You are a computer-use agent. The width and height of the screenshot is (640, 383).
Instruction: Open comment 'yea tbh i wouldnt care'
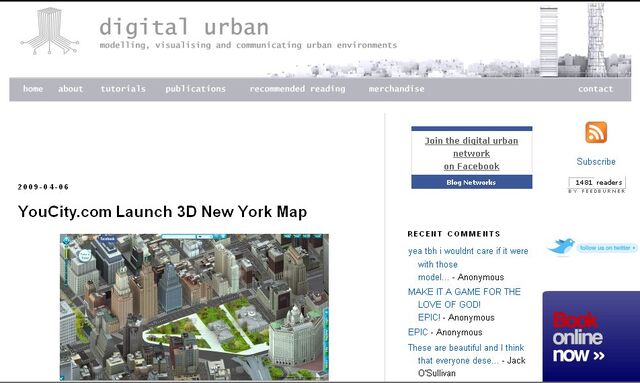pyautogui.click(x=468, y=264)
